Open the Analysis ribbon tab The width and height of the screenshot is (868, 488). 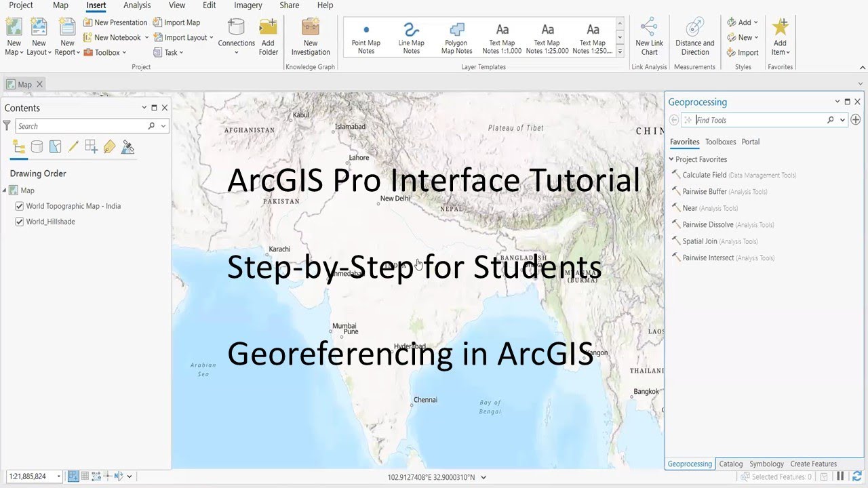click(x=137, y=5)
